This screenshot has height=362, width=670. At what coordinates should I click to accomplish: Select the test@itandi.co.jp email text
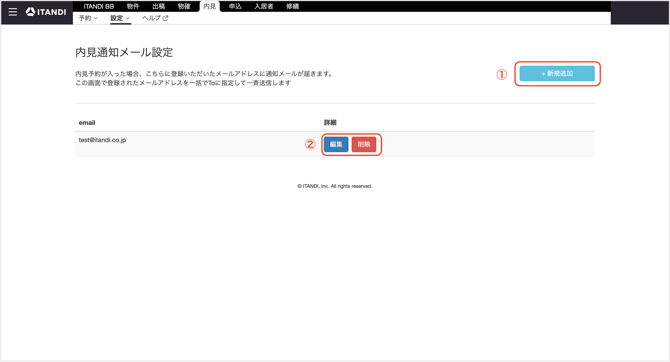102,140
